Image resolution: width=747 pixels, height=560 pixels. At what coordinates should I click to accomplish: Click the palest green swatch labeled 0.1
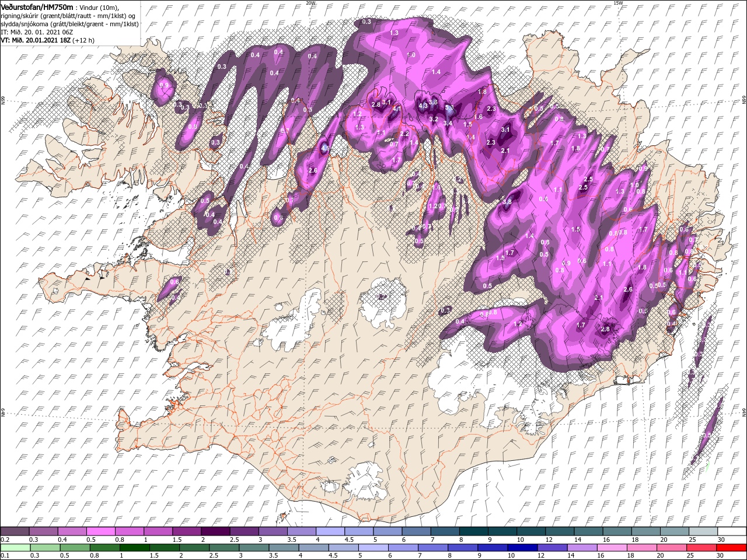coord(15,548)
